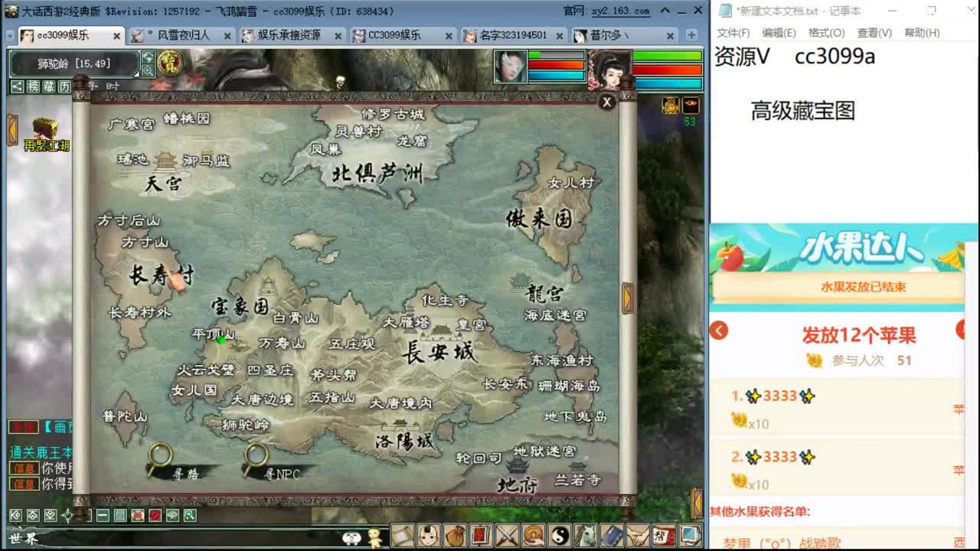This screenshot has height=551, width=980.
Task: Click the mini-map zoom magnifier icon
Action: (x=148, y=70)
